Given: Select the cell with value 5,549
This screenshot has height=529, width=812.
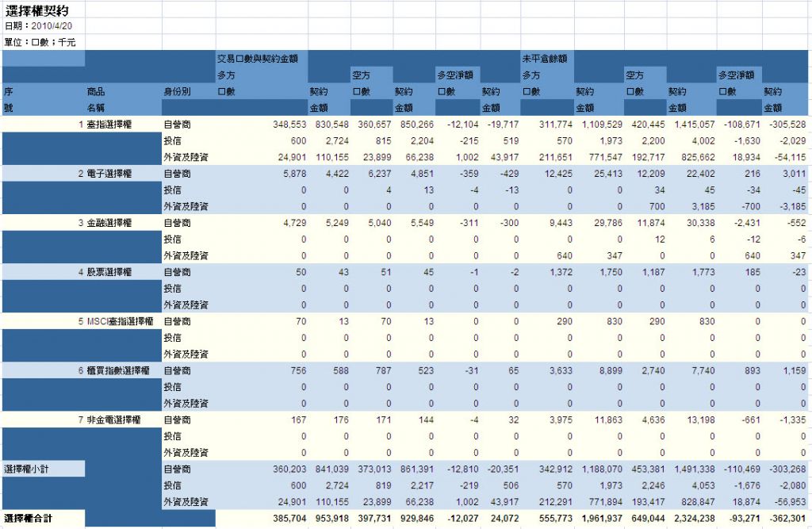Looking at the screenshot, I should coord(422,223).
